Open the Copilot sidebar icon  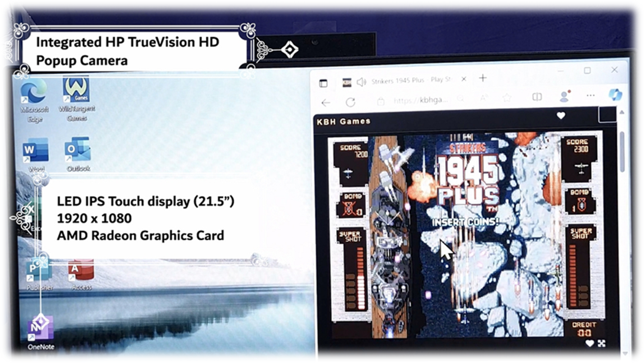click(615, 94)
